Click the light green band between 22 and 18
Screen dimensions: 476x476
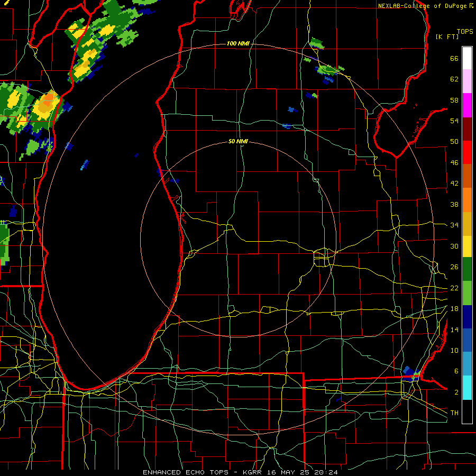click(467, 293)
